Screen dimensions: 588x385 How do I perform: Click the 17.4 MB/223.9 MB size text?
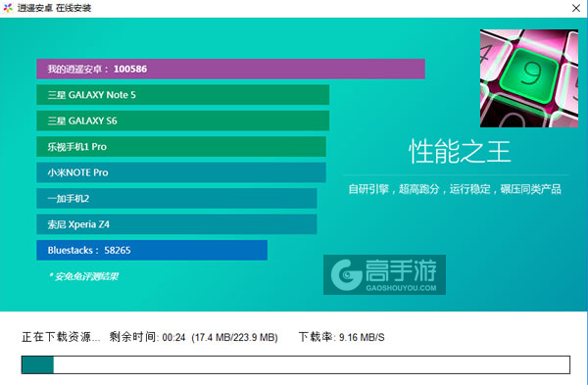[x=235, y=337]
